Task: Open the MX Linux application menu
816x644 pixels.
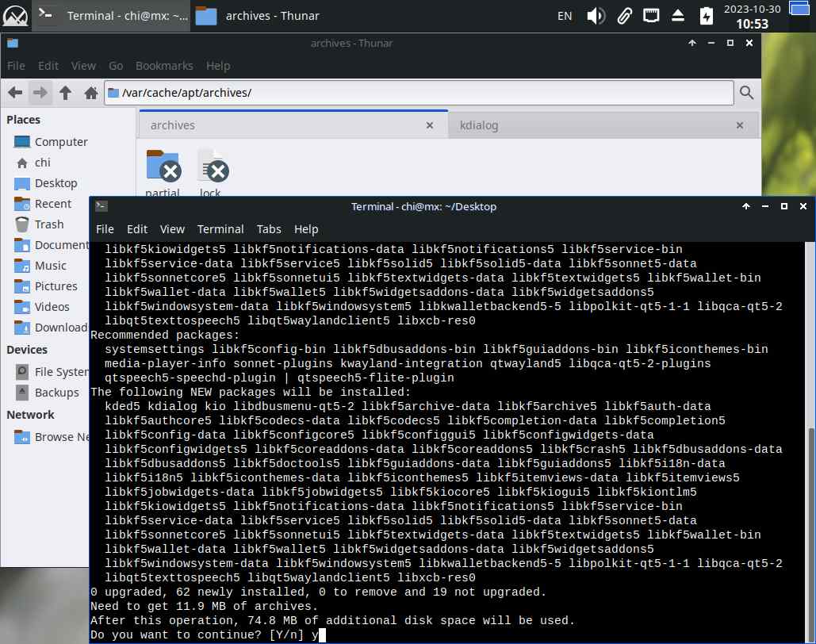Action: [16, 16]
